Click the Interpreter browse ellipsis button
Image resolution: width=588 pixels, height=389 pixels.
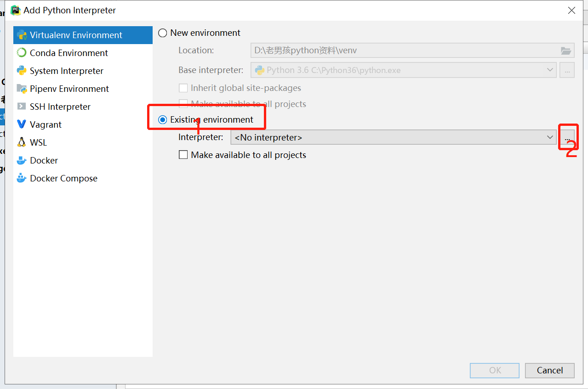567,137
